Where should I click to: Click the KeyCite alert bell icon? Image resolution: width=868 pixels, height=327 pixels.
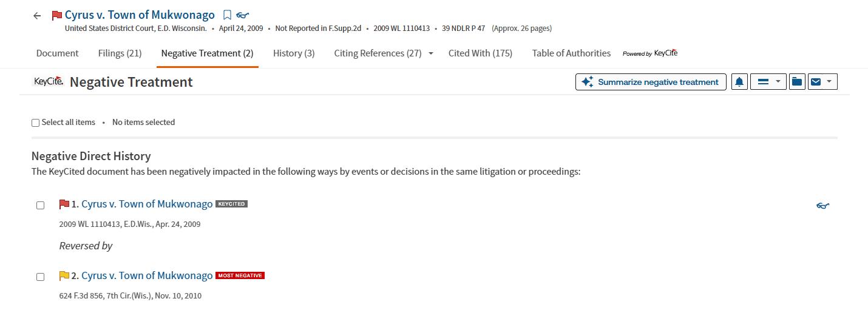(x=739, y=82)
